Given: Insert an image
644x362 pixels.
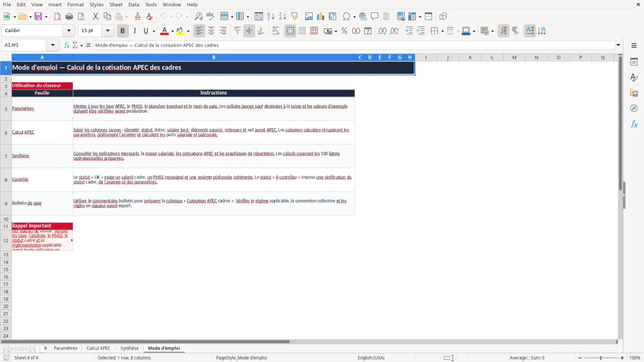Looking at the screenshot, I should tap(309, 17).
